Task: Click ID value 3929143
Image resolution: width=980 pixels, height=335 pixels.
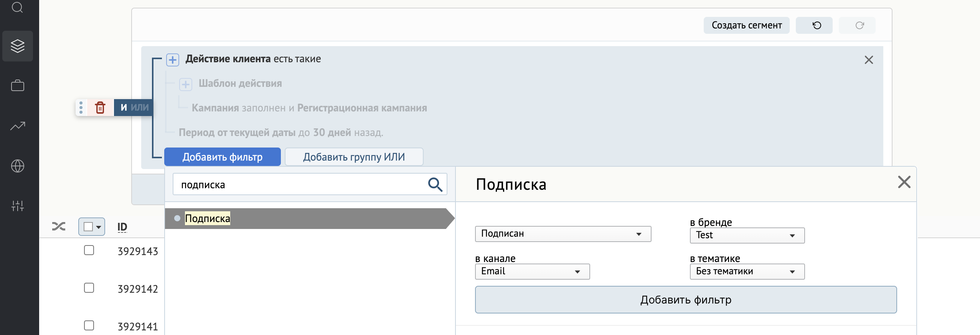Action: (x=138, y=251)
